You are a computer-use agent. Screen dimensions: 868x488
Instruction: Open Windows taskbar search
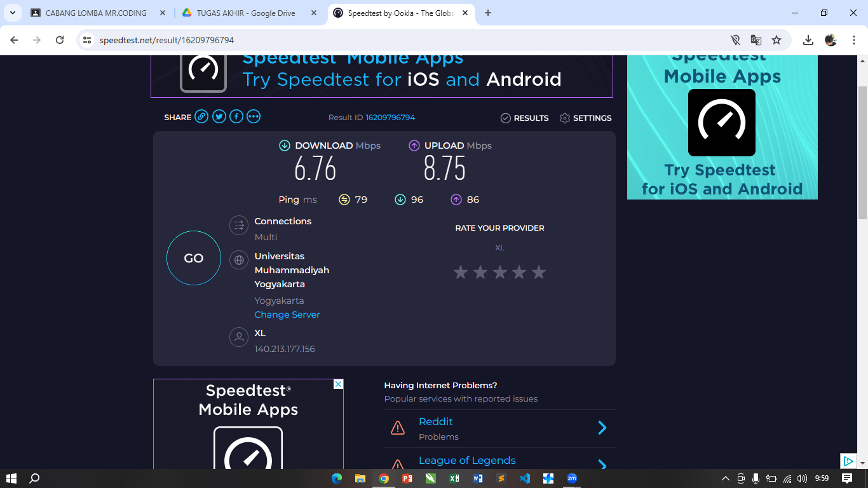pyautogui.click(x=34, y=478)
